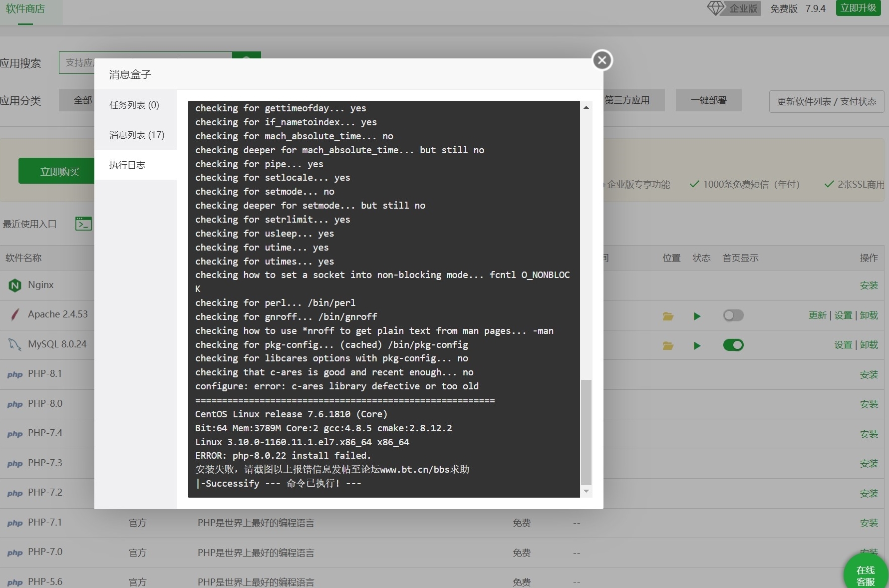Toggle Apache homepage display switch
Viewport: 889px width, 588px height.
[x=733, y=315]
